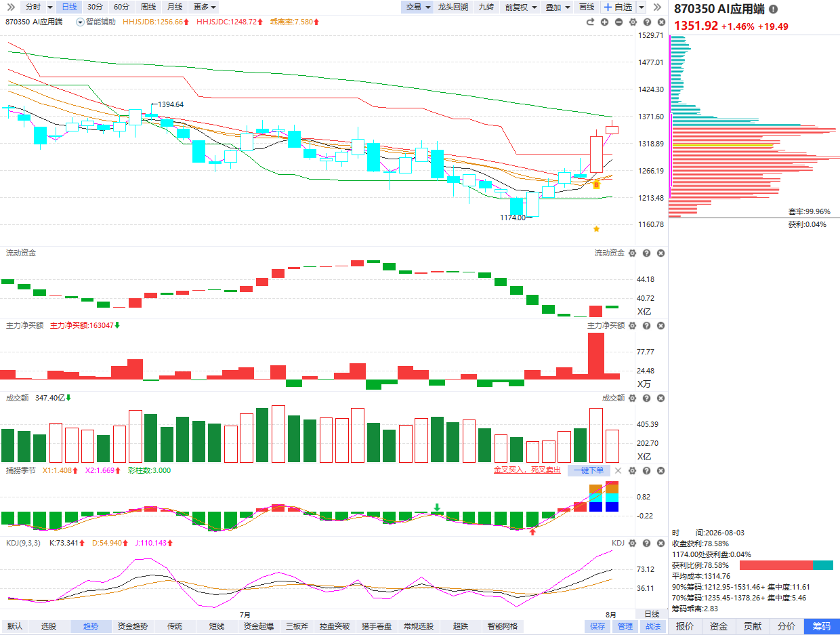Viewport: 840px width, 635px height.
Task: Close the 成交额 indicator panel
Action: [x=660, y=398]
